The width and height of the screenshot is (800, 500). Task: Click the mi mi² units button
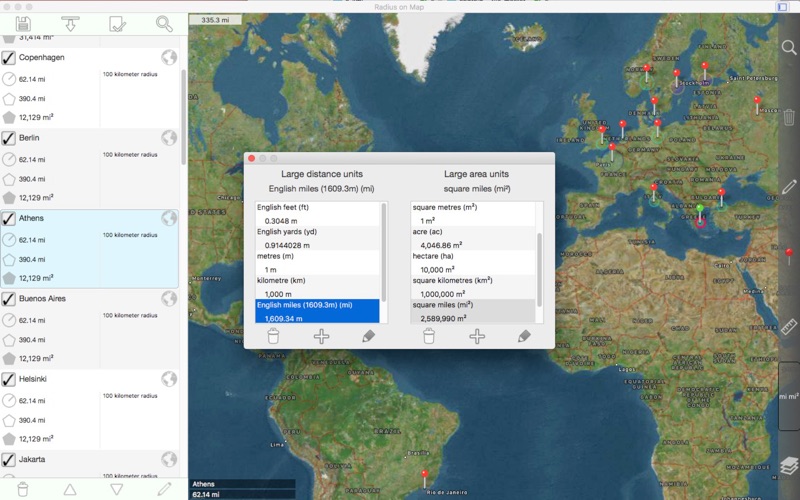(x=789, y=396)
